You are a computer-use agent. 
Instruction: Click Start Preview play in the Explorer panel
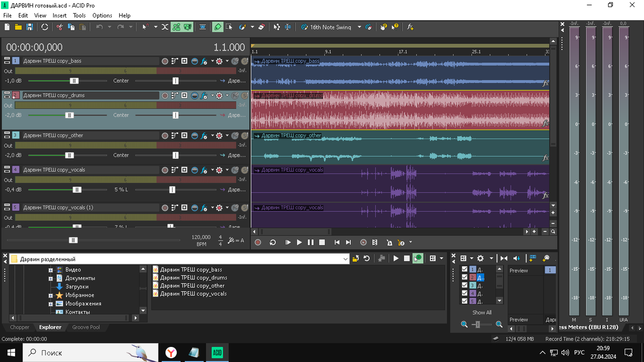(x=396, y=258)
